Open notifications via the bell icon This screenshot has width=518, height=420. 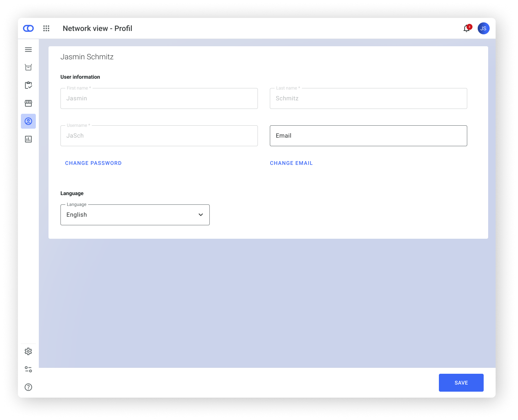tap(466, 28)
